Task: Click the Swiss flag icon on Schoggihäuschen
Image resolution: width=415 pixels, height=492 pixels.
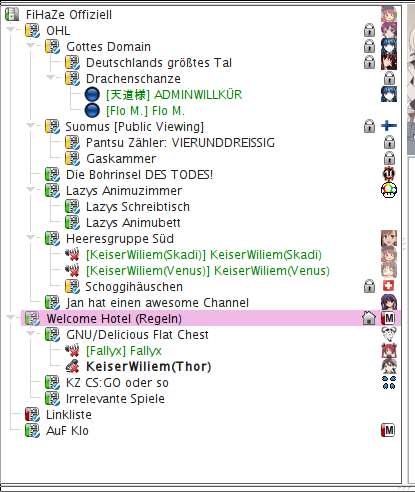Action: [389, 286]
